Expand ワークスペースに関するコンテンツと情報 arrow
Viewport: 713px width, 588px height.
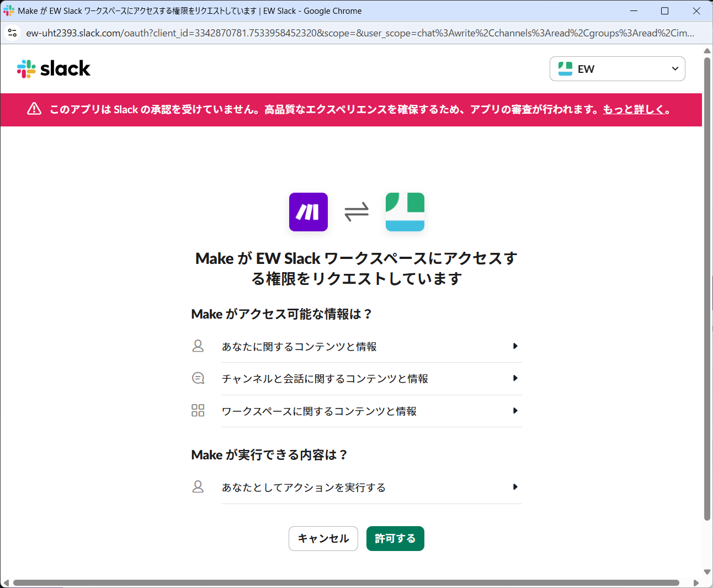[x=515, y=411]
